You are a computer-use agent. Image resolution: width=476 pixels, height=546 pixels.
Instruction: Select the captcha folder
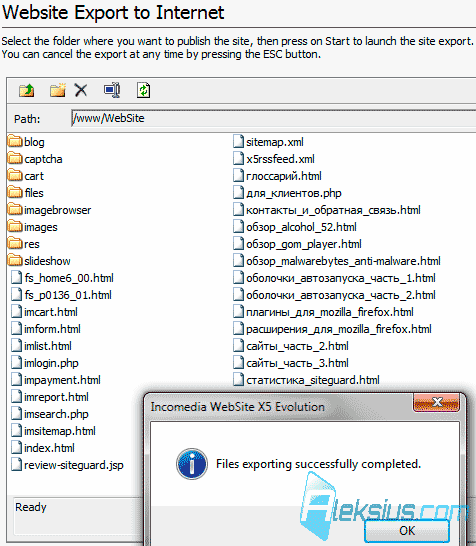point(35,159)
